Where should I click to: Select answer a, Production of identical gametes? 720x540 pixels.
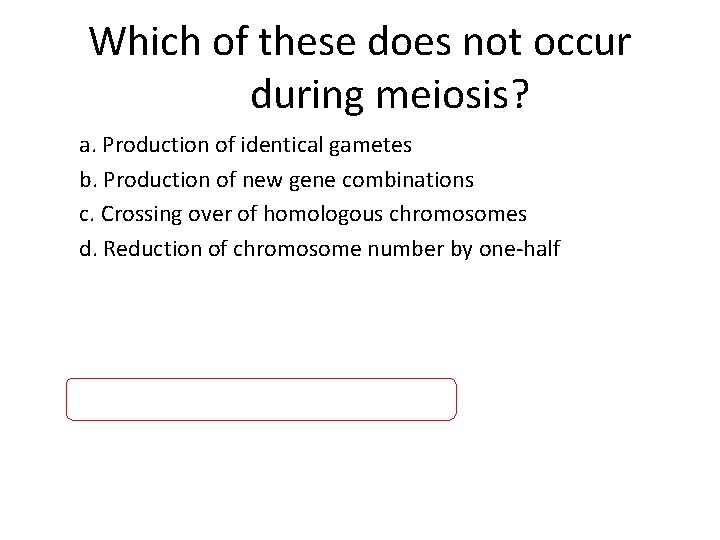click(245, 146)
